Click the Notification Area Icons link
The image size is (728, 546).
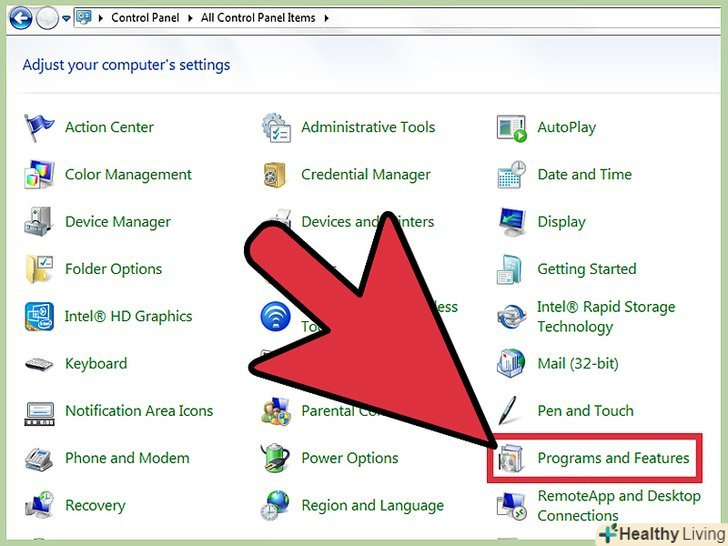(x=139, y=411)
